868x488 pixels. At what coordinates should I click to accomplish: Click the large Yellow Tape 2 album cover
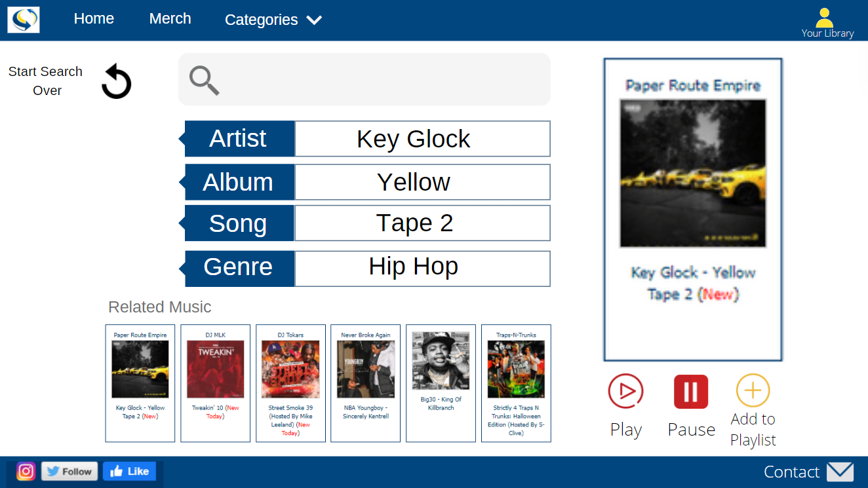click(x=693, y=174)
